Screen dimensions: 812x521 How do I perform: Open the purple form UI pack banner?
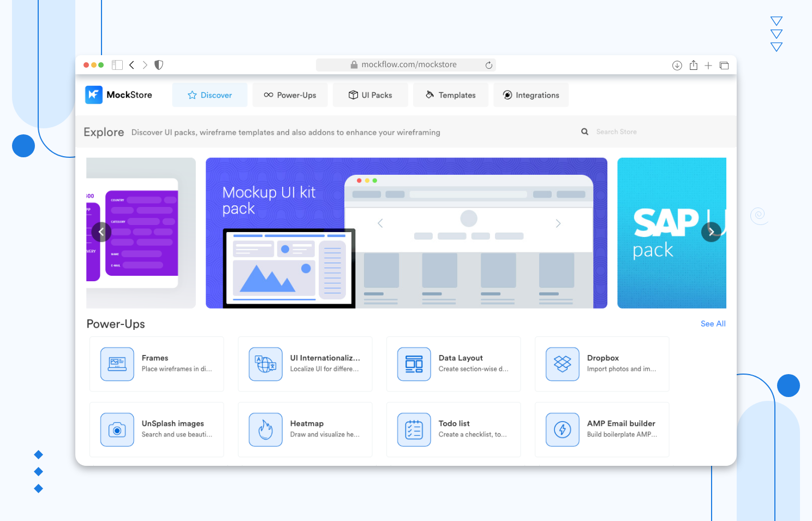tap(141, 233)
